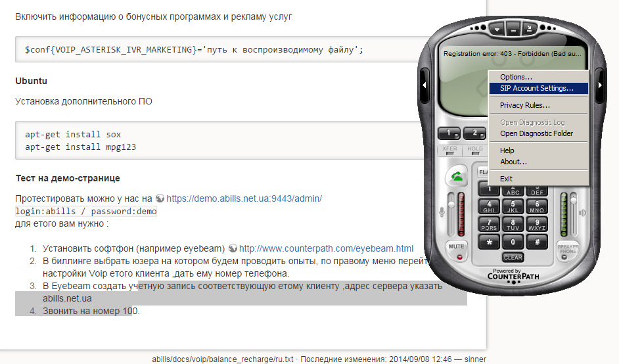Expand the right side drawer arrow
The width and height of the screenshot is (619, 364).
coord(600,85)
